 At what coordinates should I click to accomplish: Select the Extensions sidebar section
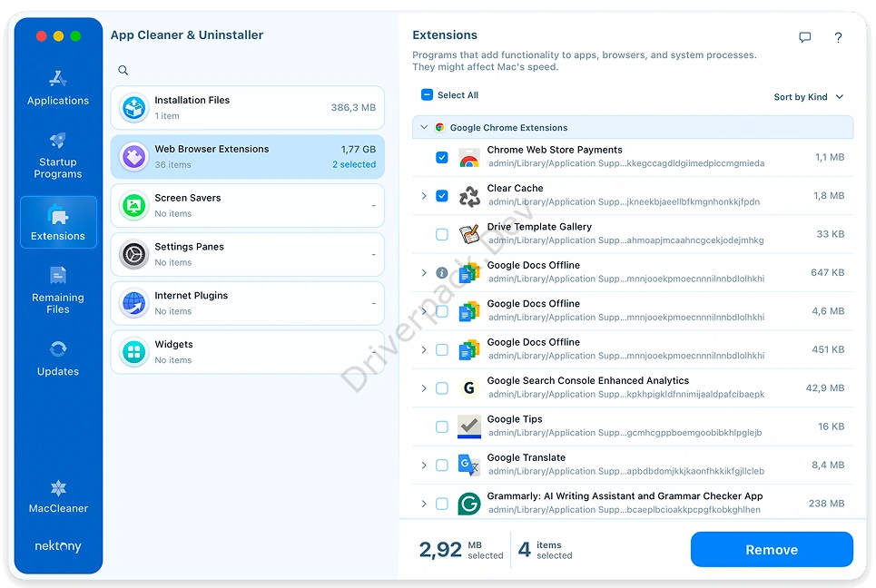pos(58,222)
